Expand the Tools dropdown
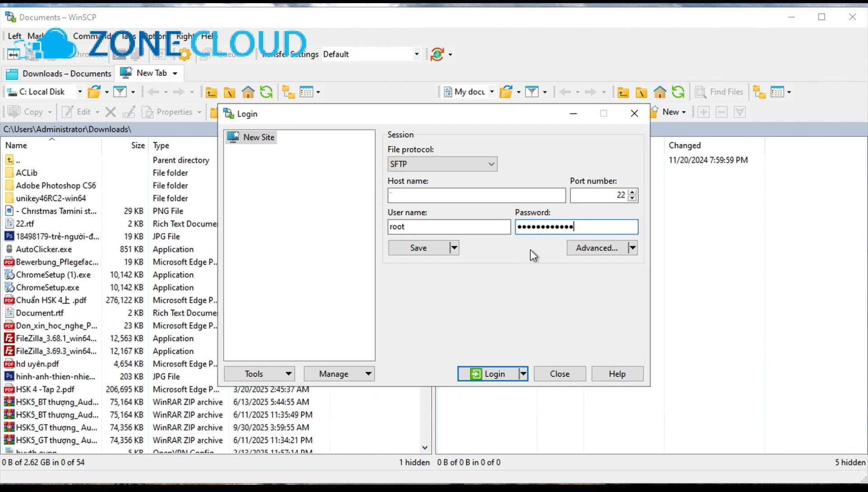Viewport: 868px width, 492px height. (x=259, y=374)
